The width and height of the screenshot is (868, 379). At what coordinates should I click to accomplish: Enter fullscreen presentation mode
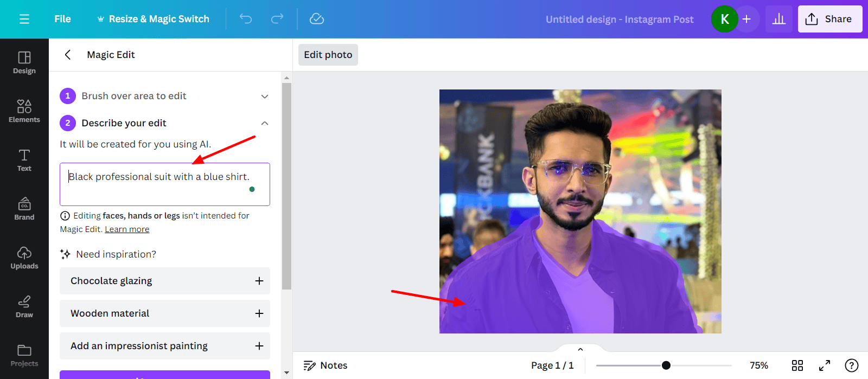(824, 365)
